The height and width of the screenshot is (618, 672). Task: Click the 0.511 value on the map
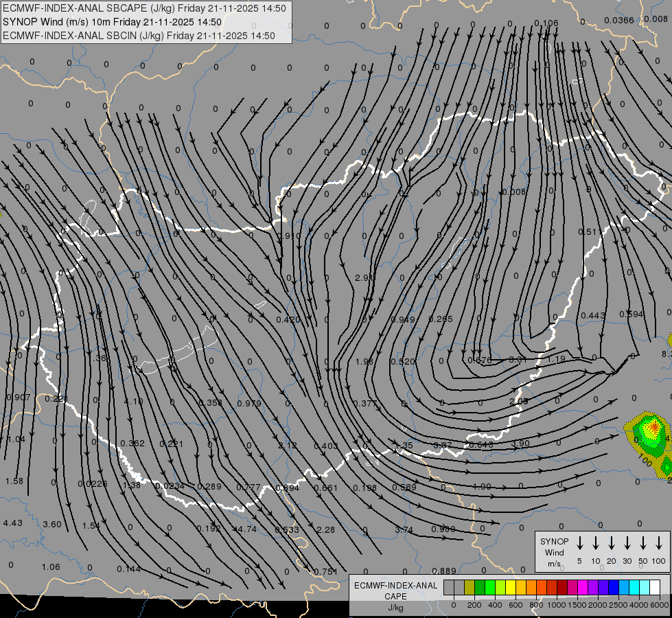(589, 231)
